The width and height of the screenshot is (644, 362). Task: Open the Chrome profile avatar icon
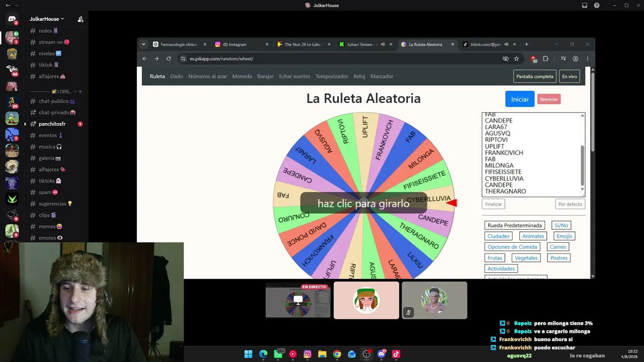[576, 59]
